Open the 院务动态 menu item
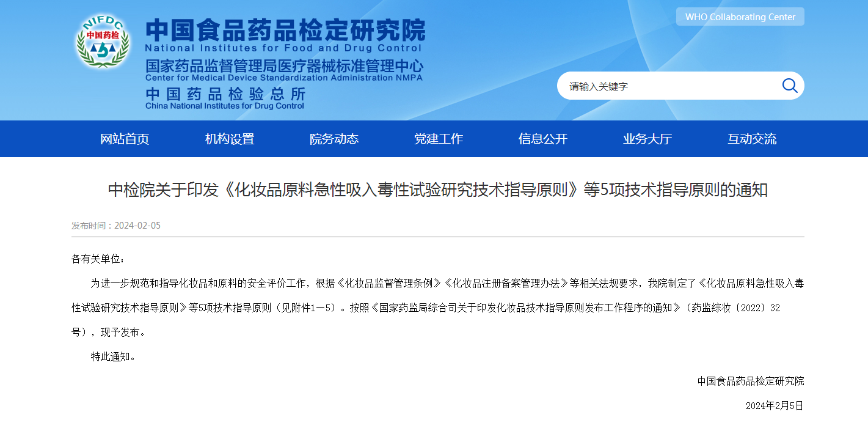Screen dimensions: 868x428 pos(334,139)
